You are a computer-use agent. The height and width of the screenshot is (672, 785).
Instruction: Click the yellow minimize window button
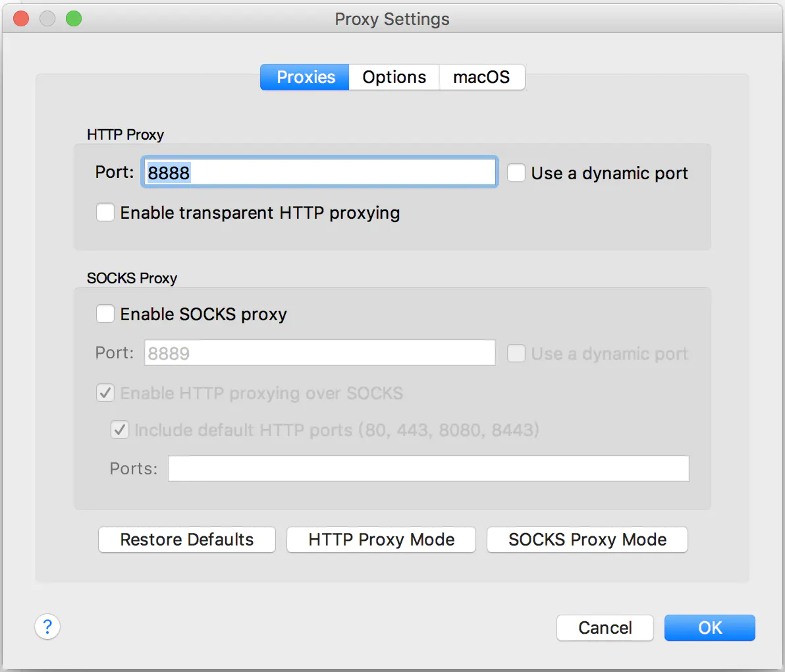click(x=47, y=18)
